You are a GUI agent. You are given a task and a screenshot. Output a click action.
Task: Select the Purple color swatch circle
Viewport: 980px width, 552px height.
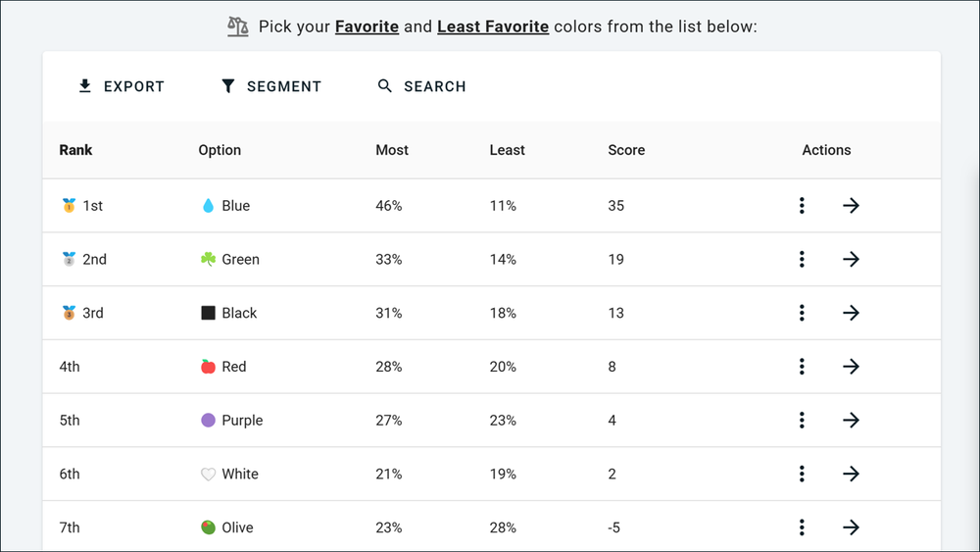[x=208, y=421]
